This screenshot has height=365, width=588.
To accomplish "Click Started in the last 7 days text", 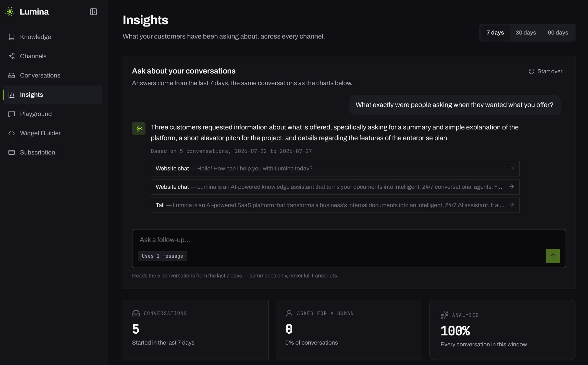I will 163,342.
